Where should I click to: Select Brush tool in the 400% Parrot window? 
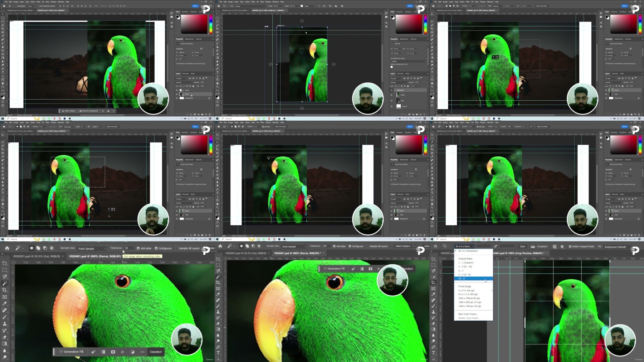[x=218, y=305]
